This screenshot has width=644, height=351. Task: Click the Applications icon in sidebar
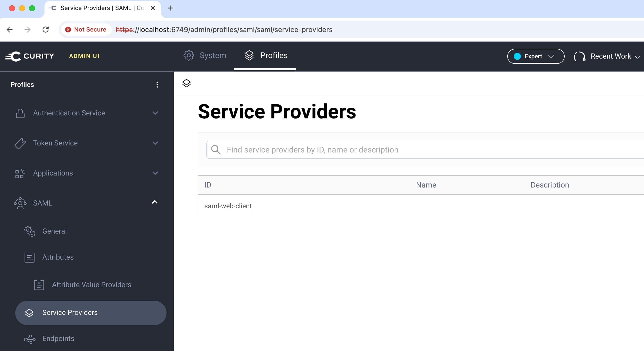(20, 173)
